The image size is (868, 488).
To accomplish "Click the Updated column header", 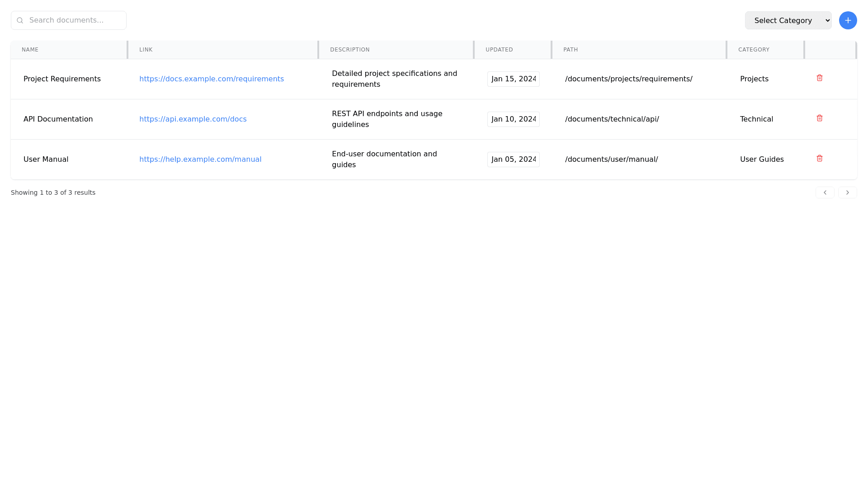I will click(499, 50).
